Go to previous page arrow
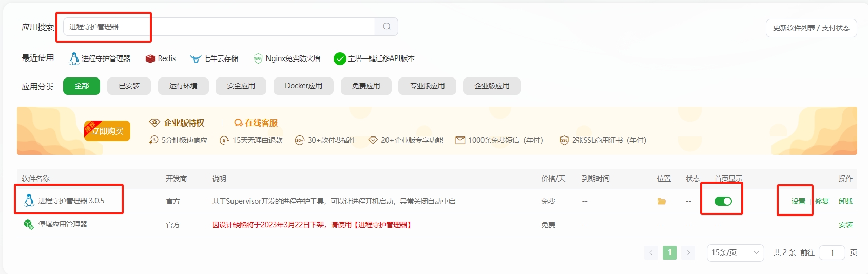 (x=651, y=252)
